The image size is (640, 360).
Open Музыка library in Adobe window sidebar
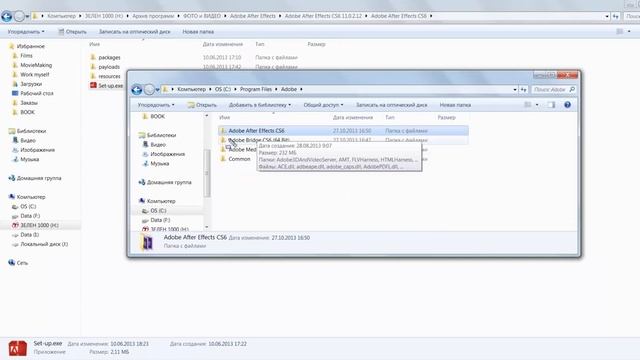[x=160, y=164]
